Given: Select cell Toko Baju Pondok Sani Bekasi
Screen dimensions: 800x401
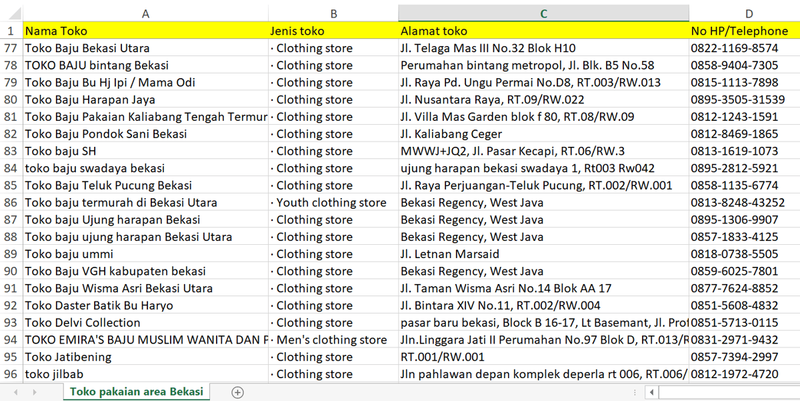Looking at the screenshot, I should pyautogui.click(x=145, y=134).
